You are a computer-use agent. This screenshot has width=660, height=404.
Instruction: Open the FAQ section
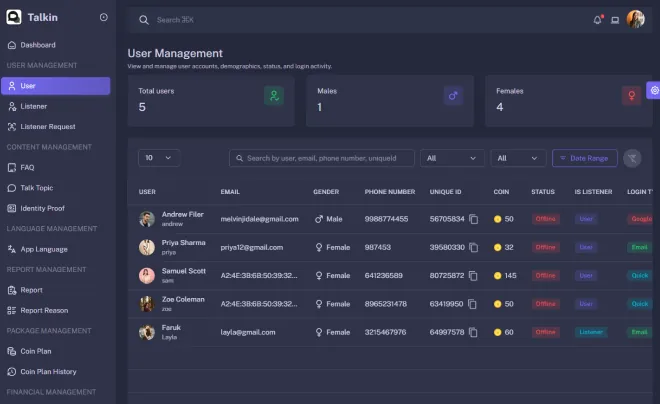point(56,167)
